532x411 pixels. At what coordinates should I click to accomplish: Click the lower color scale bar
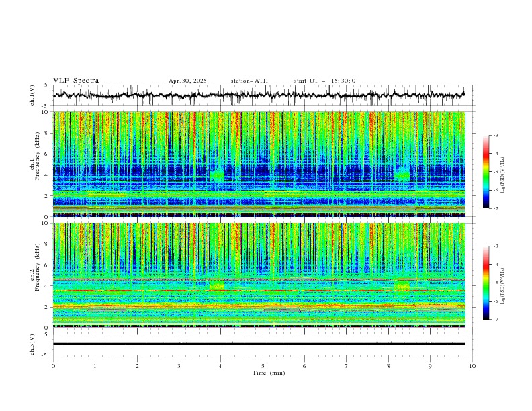coord(486,283)
